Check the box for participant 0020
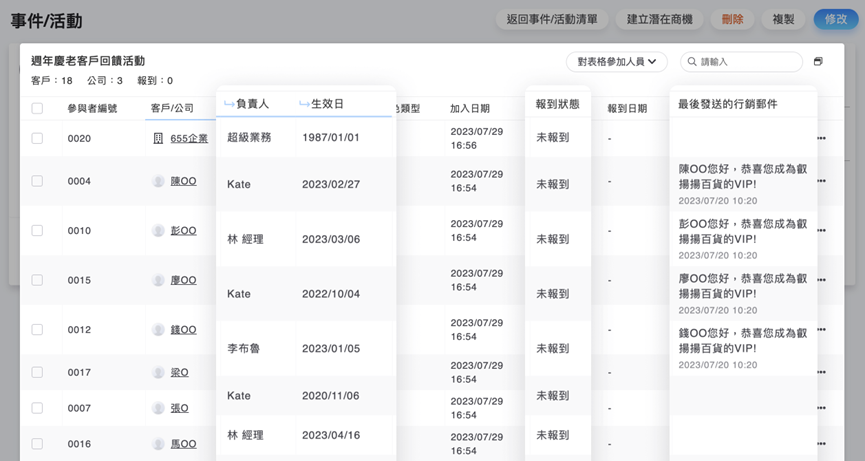The image size is (865, 461). pos(37,139)
